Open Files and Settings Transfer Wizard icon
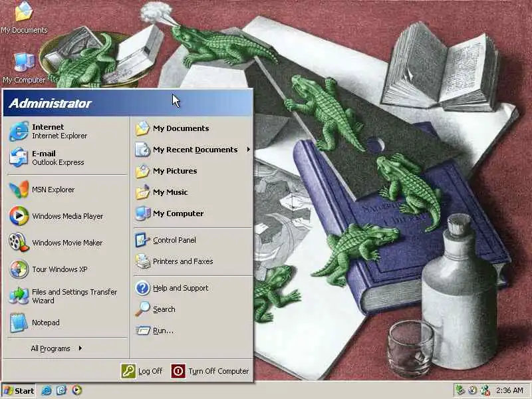 [x=19, y=296]
